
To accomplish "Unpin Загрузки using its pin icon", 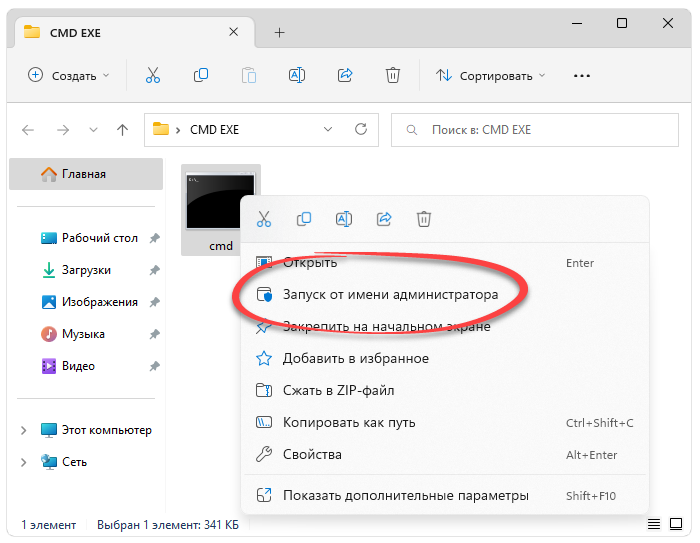I will pyautogui.click(x=154, y=270).
